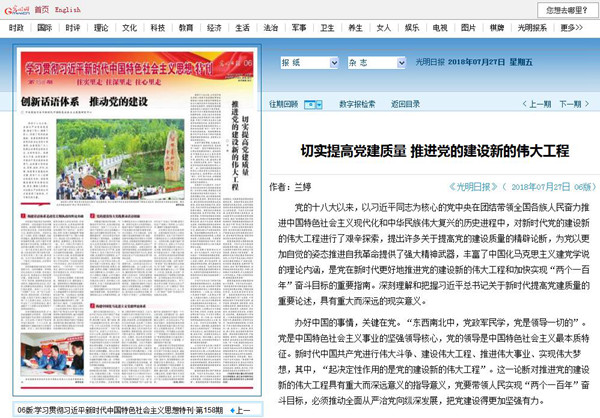This screenshot has width=600, height=418.
Task: Select the 军事 navigation tab
Action: (x=298, y=28)
